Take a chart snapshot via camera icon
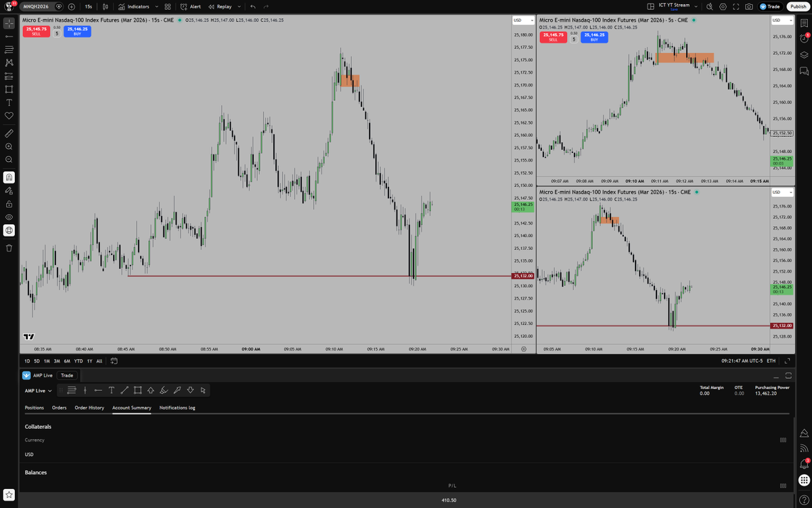The height and width of the screenshot is (508, 812). coord(749,6)
